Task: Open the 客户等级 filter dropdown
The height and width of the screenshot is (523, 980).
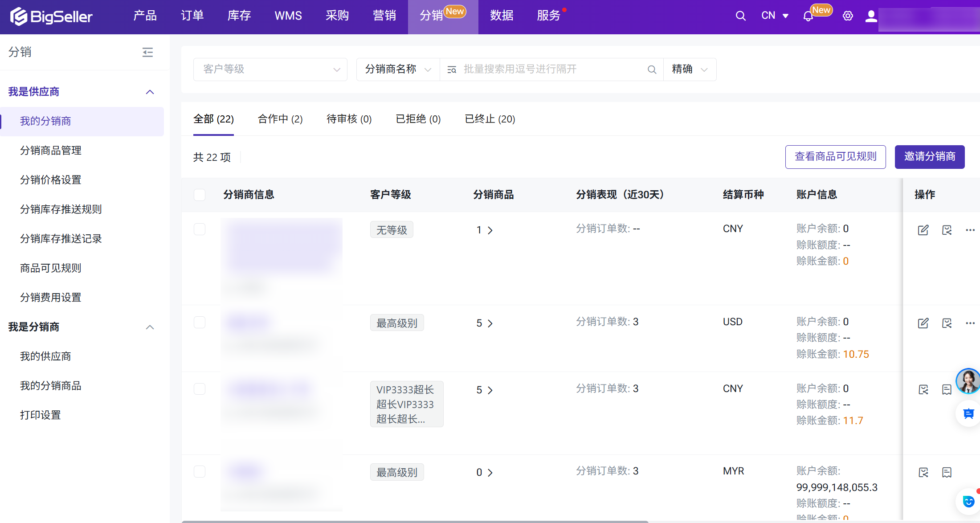Action: [x=270, y=69]
